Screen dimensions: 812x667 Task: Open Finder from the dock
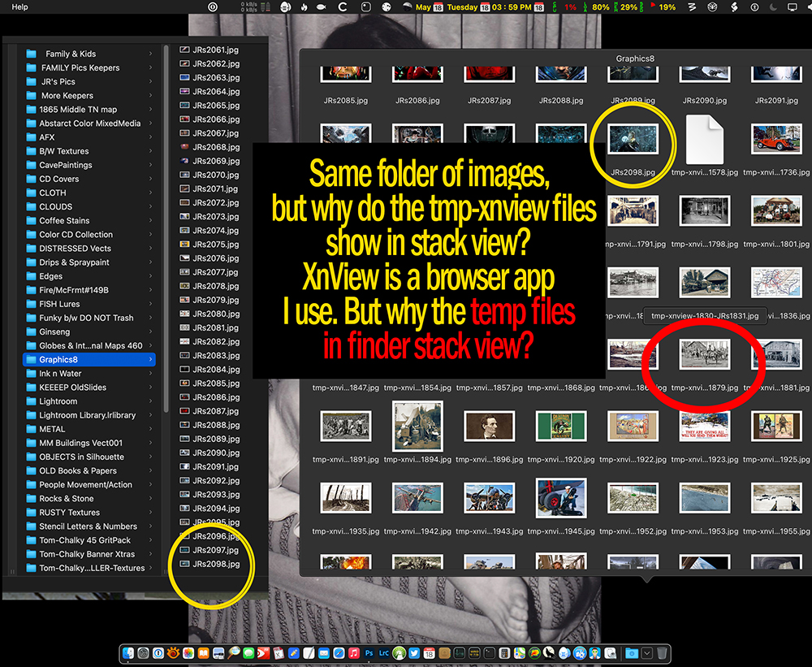click(x=128, y=653)
